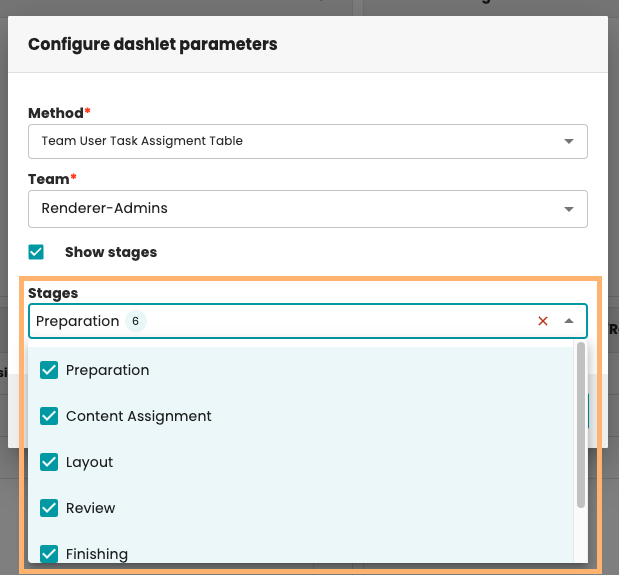Viewport: 619px width, 575px height.
Task: Uncheck the Preparation stage checkbox
Action: 49,370
